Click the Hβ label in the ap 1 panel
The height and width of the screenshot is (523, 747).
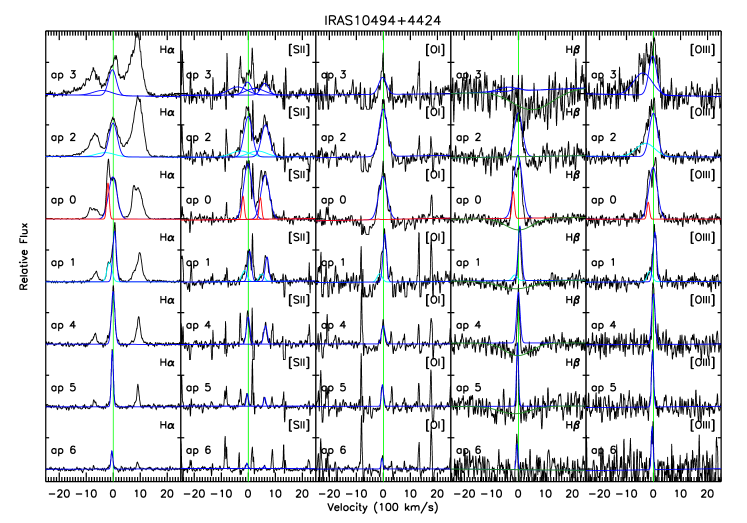click(x=573, y=237)
